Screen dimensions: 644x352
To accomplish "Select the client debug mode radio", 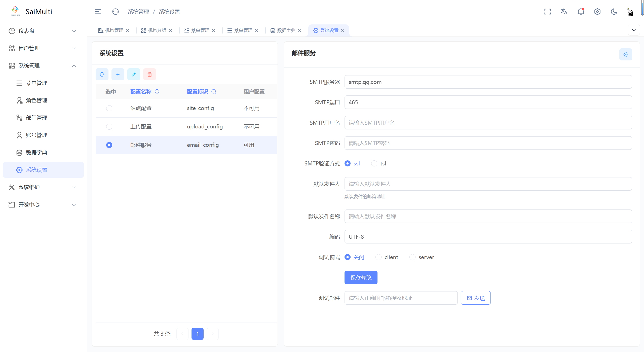I will pyautogui.click(x=378, y=257).
